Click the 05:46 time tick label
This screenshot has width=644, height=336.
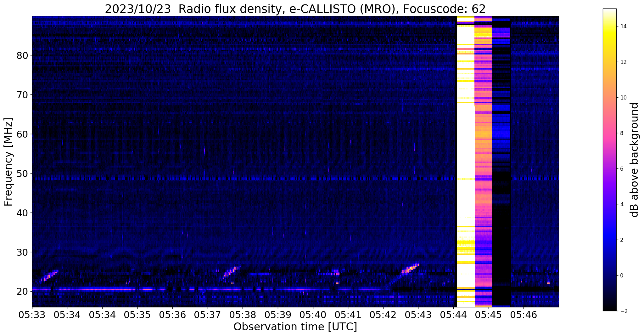coord(524,315)
